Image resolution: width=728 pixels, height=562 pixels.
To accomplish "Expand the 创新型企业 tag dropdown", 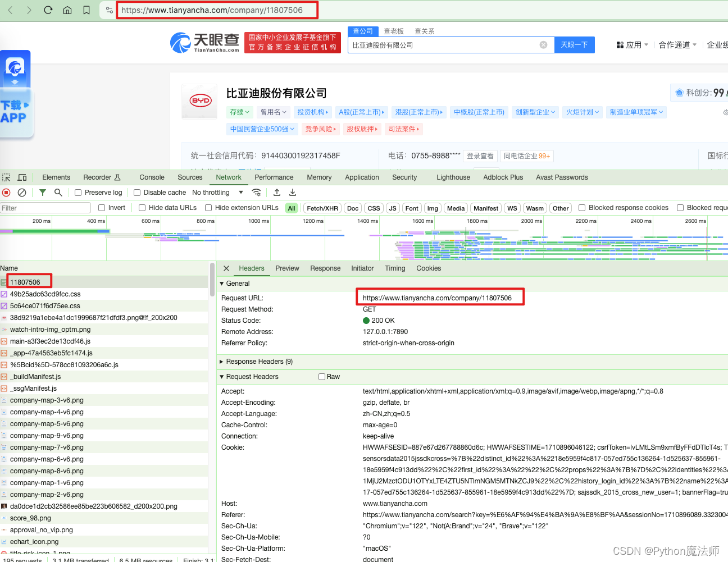I will [x=535, y=112].
